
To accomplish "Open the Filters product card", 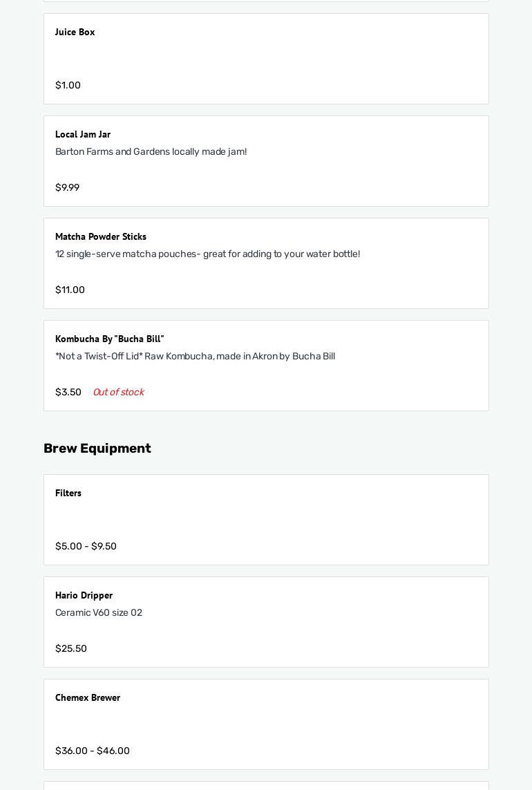I will point(266,518).
